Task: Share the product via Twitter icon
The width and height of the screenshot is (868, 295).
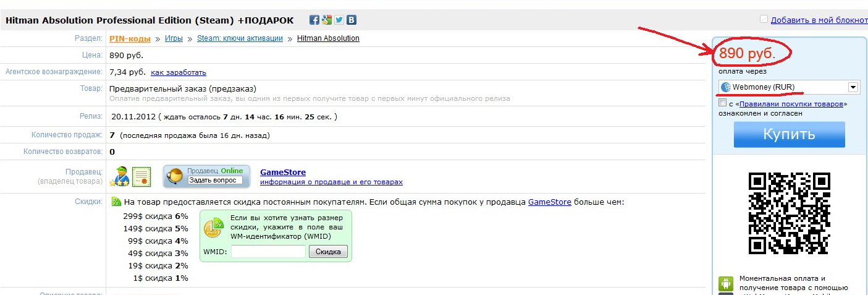Action: pyautogui.click(x=339, y=20)
